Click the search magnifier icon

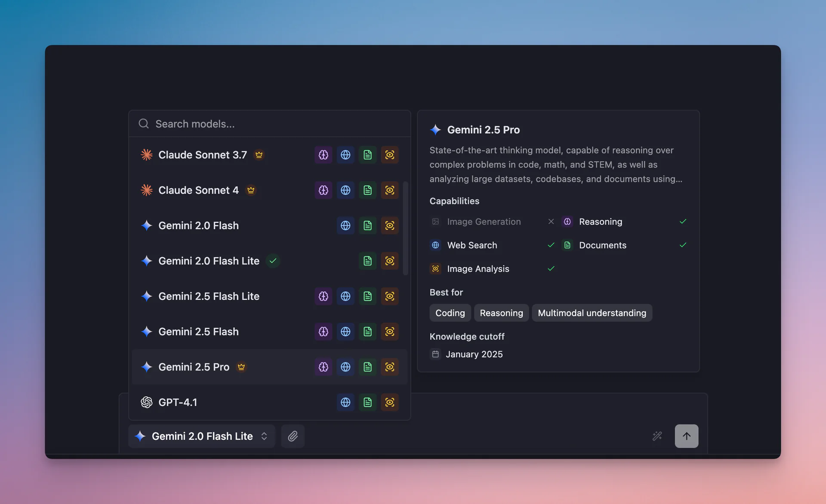click(144, 124)
